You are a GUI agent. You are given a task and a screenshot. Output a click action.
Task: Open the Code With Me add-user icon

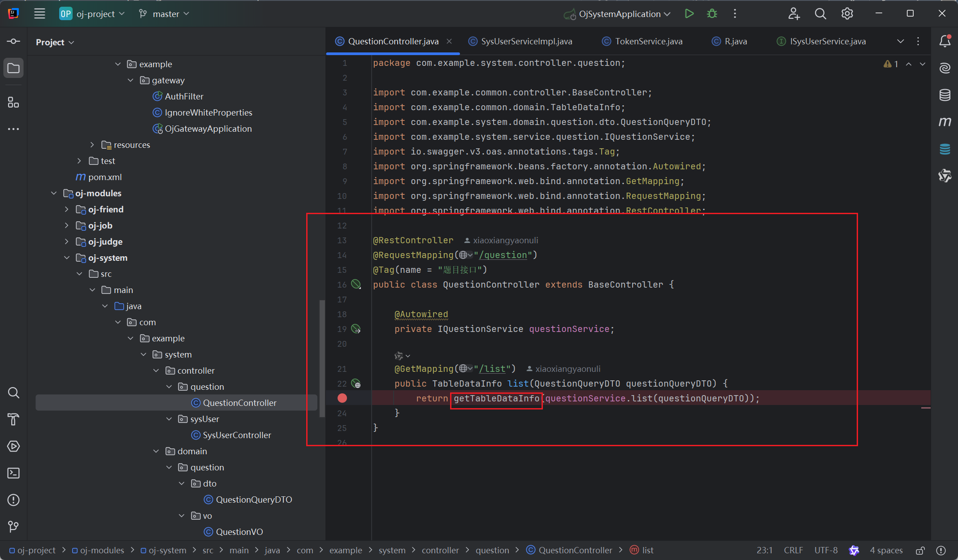794,14
